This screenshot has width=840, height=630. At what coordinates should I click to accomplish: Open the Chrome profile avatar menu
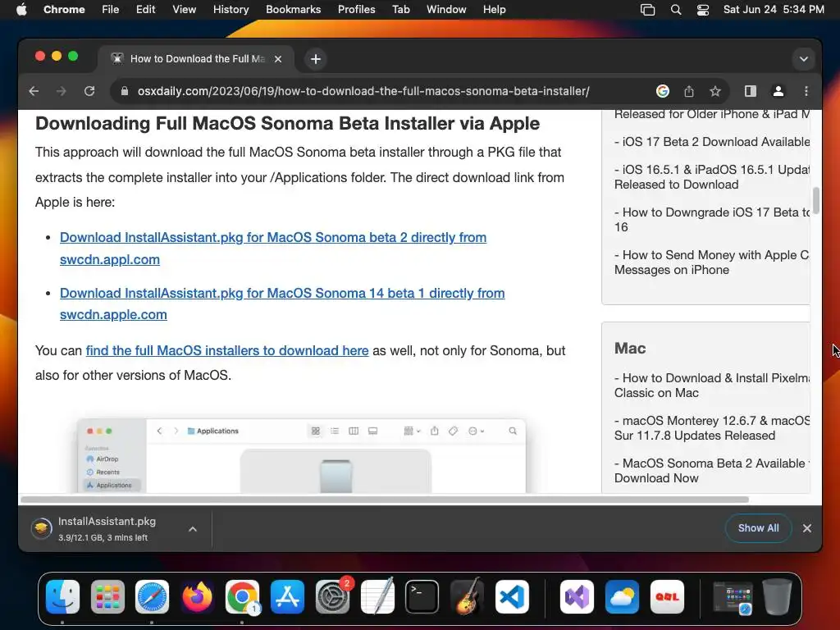pyautogui.click(x=778, y=91)
